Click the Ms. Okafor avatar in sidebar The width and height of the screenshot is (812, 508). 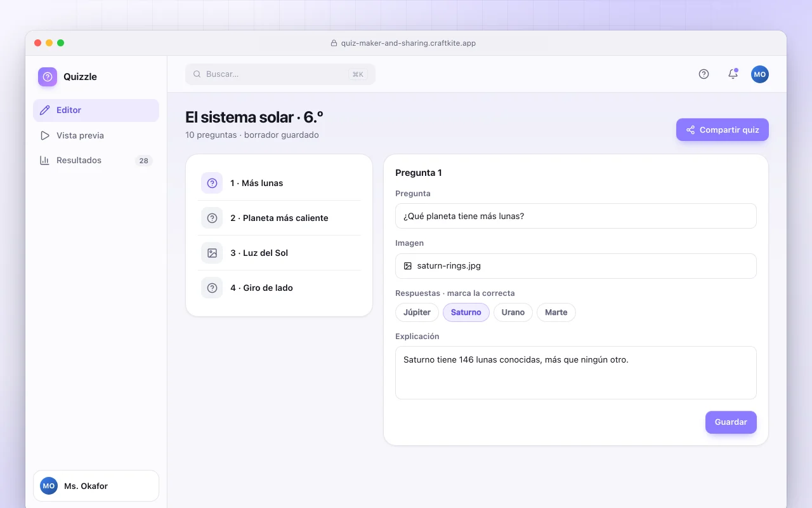[49, 486]
